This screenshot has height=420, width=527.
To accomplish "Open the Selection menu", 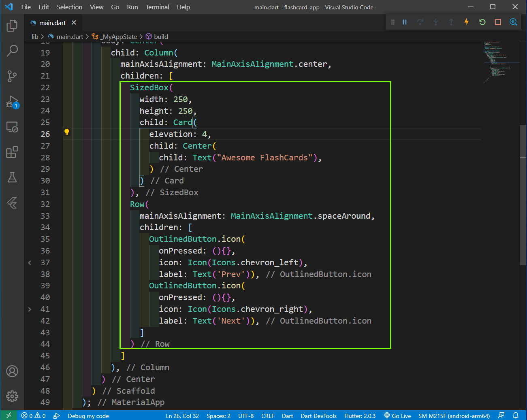I will pyautogui.click(x=69, y=7).
